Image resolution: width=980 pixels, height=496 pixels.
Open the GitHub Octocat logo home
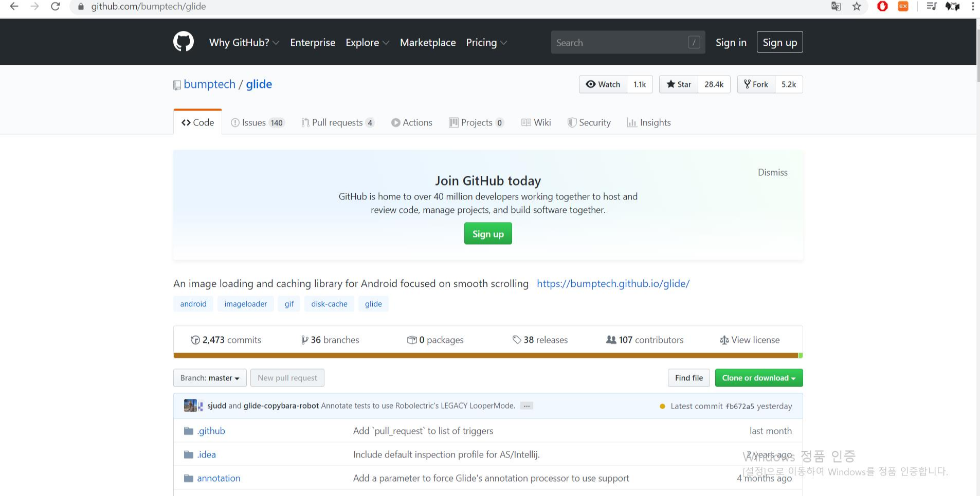(x=184, y=42)
